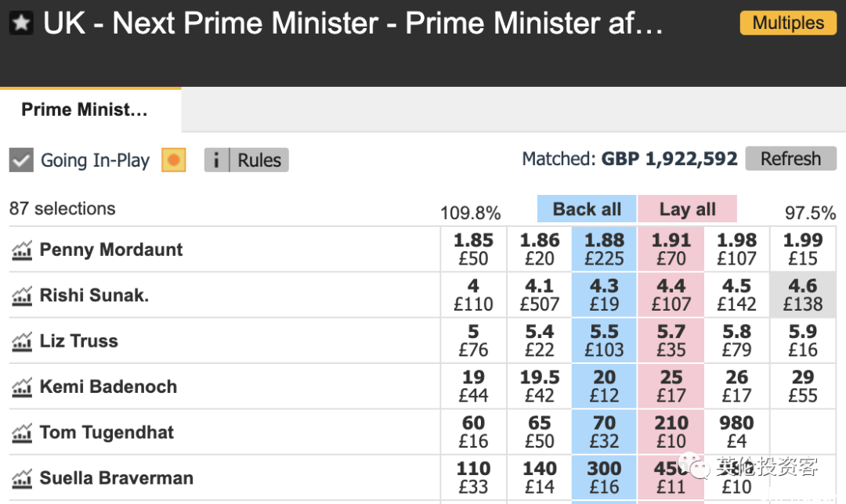Toggle the Going In-Play checkbox
This screenshot has height=504, width=846.
click(22, 160)
